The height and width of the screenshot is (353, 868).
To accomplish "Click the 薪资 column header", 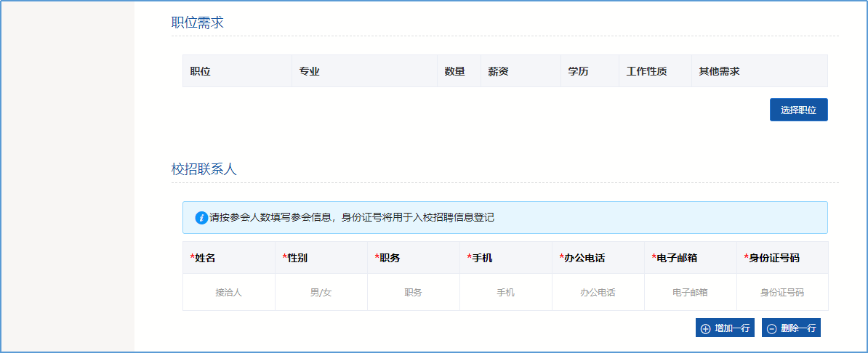I will coord(498,71).
